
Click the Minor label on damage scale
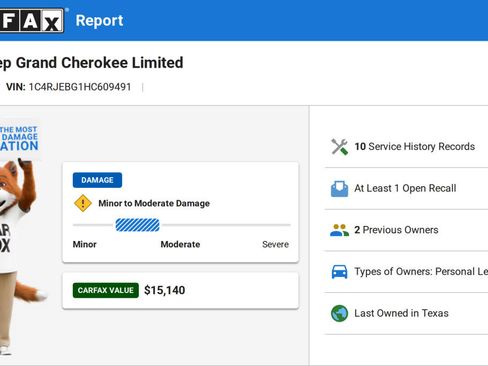[85, 244]
